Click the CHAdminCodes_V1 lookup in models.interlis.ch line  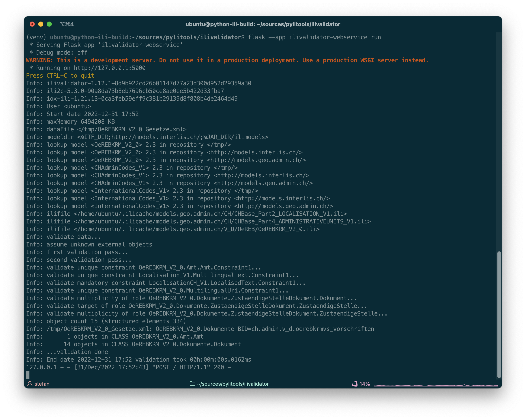point(168,175)
